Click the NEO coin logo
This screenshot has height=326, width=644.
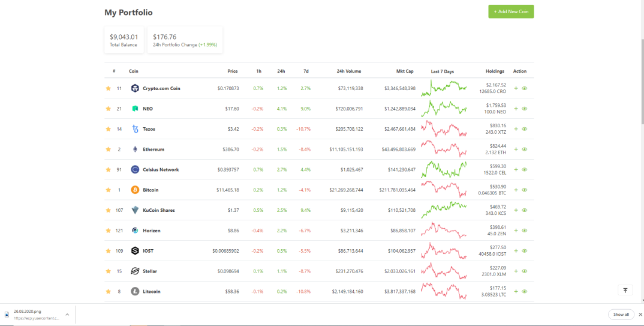click(x=135, y=109)
